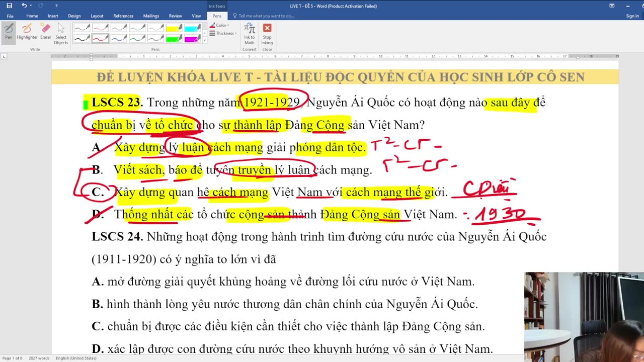Open the Undo history dropdown arrow
The image size is (644, 362).
click(x=31, y=6)
